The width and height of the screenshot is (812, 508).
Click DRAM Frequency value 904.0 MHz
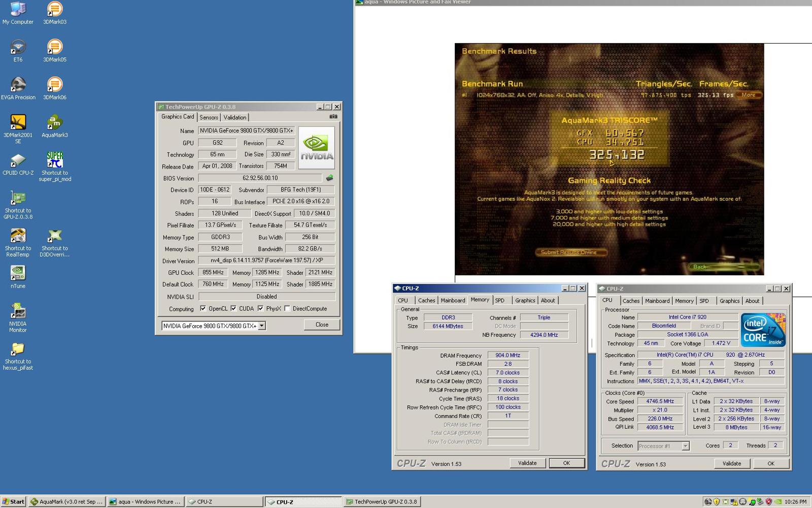[x=508, y=355]
